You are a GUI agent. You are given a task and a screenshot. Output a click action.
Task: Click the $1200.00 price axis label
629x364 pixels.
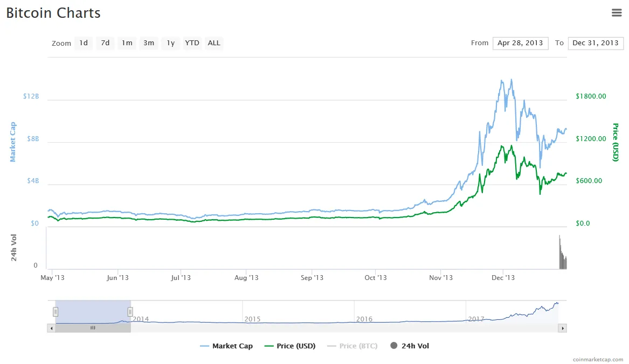pyautogui.click(x=591, y=139)
